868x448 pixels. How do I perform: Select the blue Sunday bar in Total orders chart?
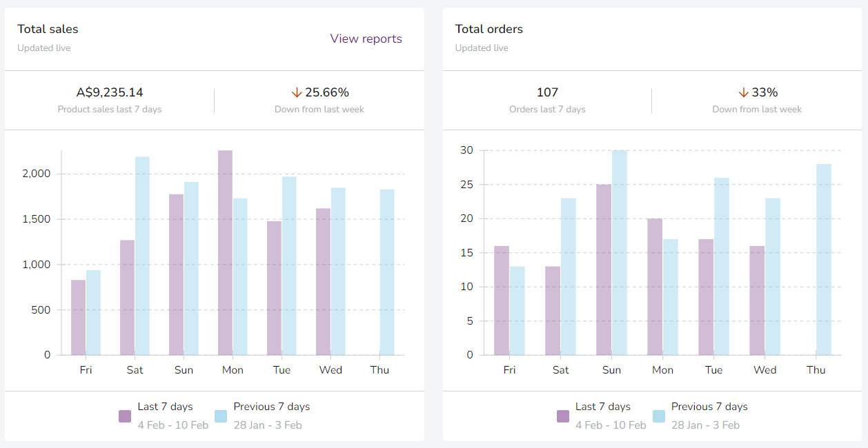[x=620, y=253]
